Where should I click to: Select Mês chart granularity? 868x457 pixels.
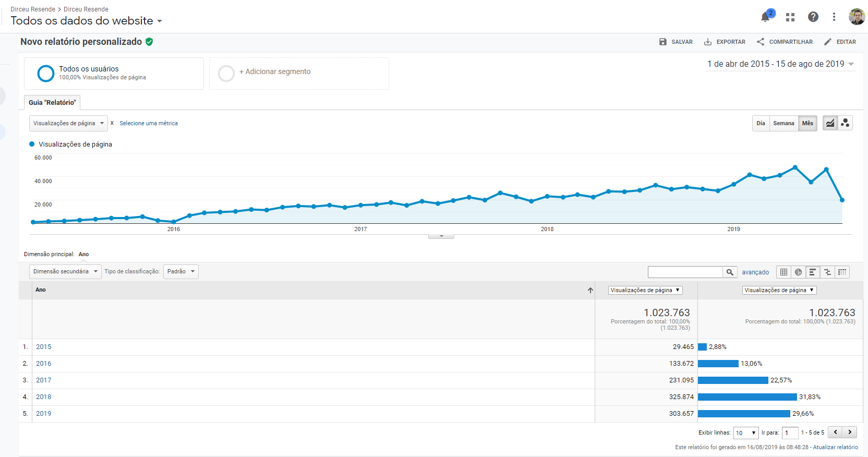(x=807, y=123)
